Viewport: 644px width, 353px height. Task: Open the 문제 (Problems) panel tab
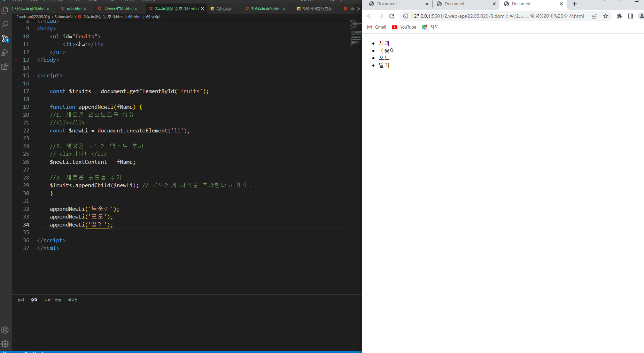point(21,300)
